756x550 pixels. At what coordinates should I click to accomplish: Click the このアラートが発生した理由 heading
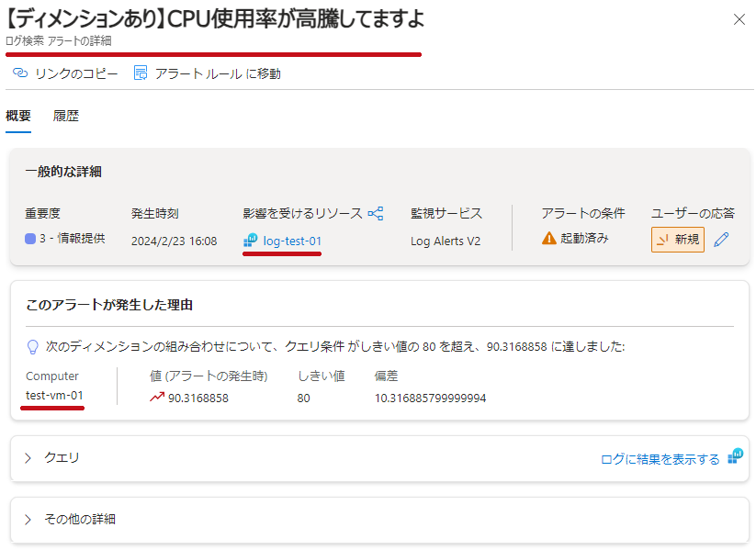pos(109,305)
